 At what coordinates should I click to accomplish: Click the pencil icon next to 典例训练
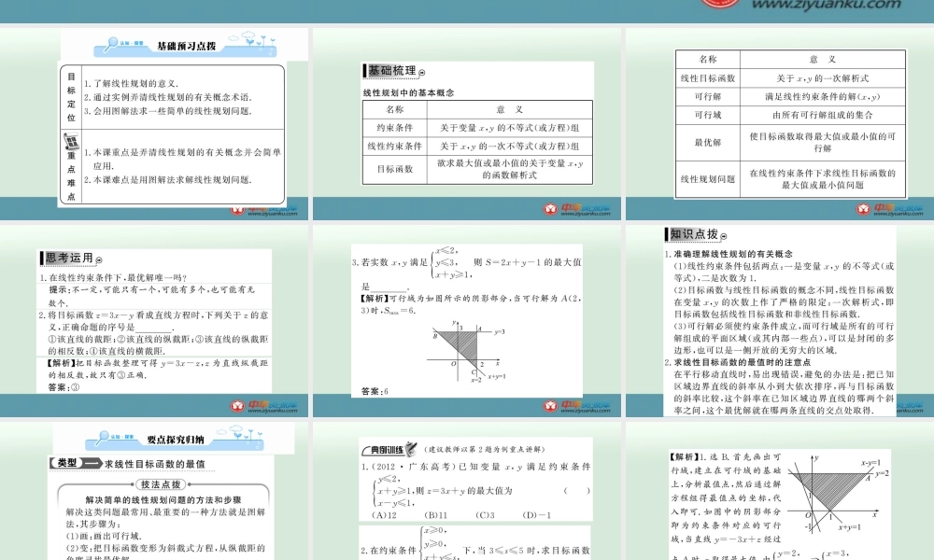pyautogui.click(x=411, y=449)
